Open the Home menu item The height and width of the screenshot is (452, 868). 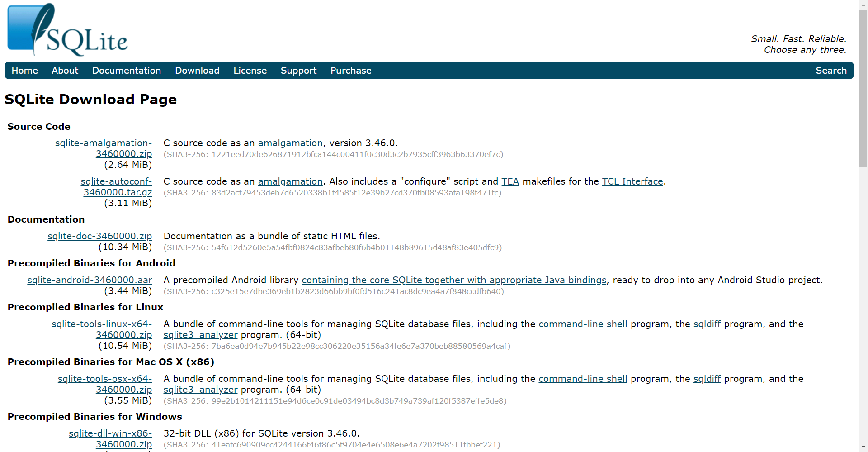pos(25,71)
